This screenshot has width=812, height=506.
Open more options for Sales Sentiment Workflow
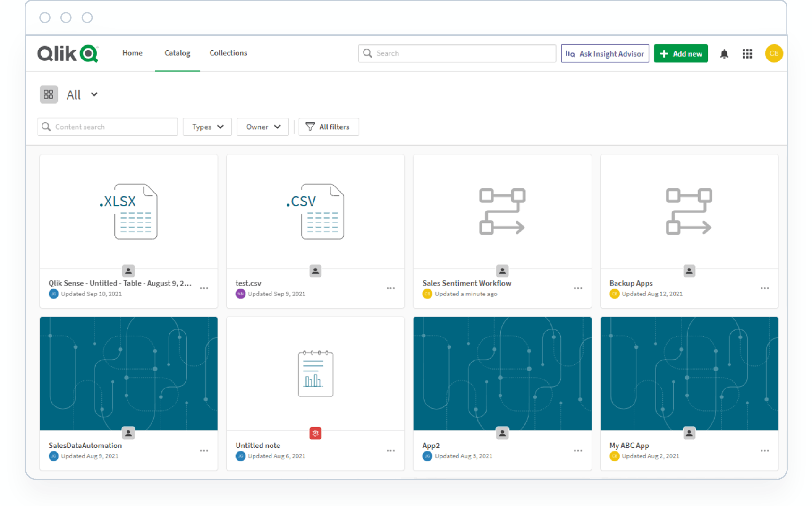tap(578, 288)
